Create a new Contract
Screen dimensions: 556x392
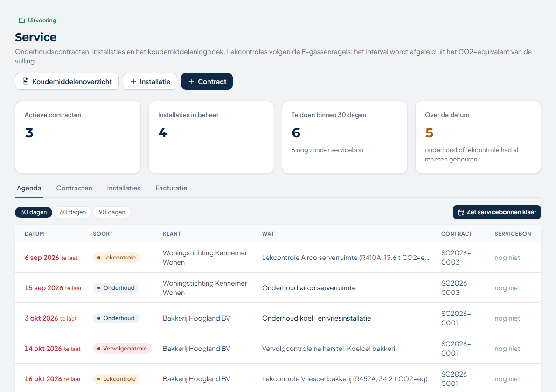click(207, 81)
